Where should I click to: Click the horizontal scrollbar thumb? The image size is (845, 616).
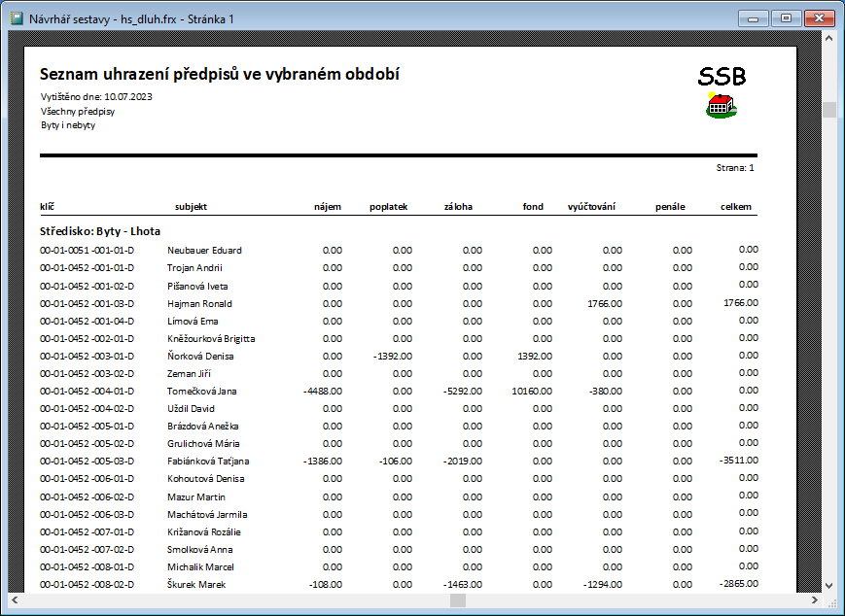pyautogui.click(x=457, y=601)
